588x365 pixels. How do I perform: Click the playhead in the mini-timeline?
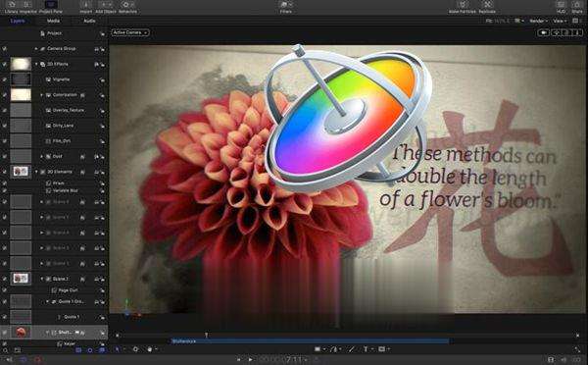(206, 335)
